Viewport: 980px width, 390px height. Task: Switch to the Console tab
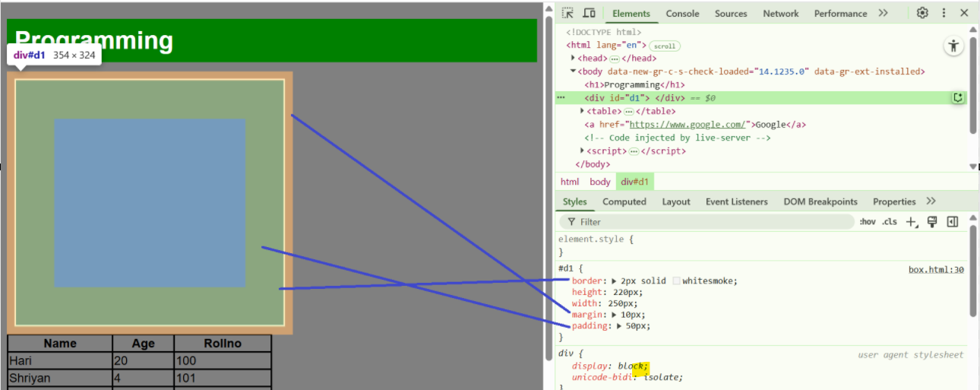click(x=682, y=14)
